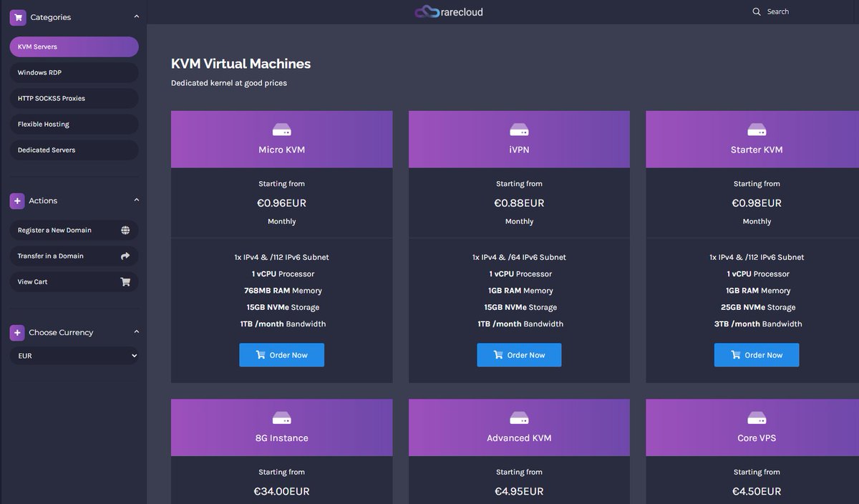Image resolution: width=859 pixels, height=504 pixels.
Task: Click the Actions plus icon
Action: pos(17,201)
